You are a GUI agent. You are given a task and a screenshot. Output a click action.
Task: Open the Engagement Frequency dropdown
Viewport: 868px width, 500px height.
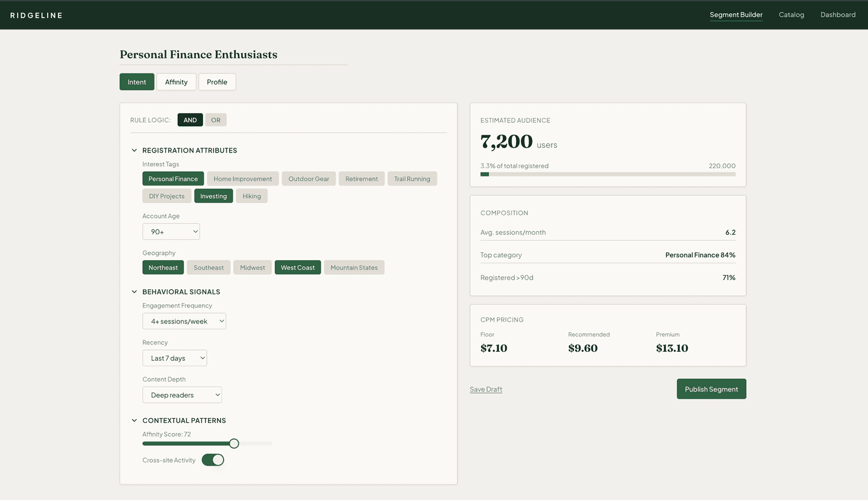(x=184, y=320)
